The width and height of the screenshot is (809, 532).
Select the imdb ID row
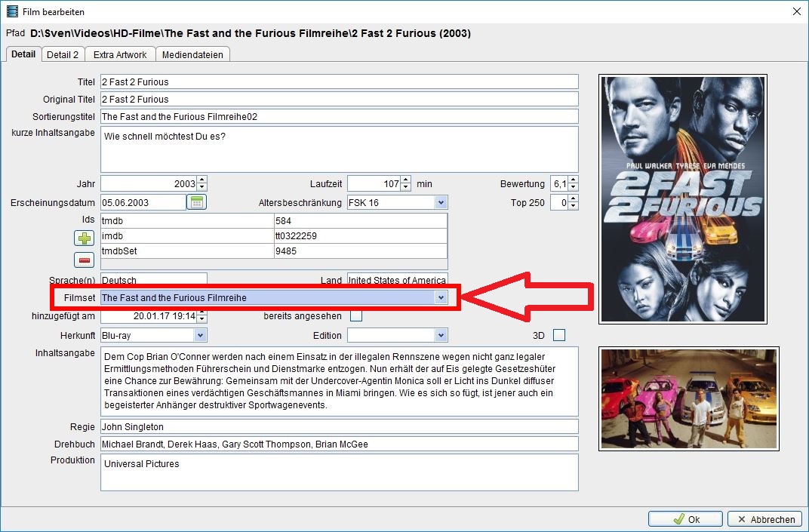pyautogui.click(x=274, y=235)
